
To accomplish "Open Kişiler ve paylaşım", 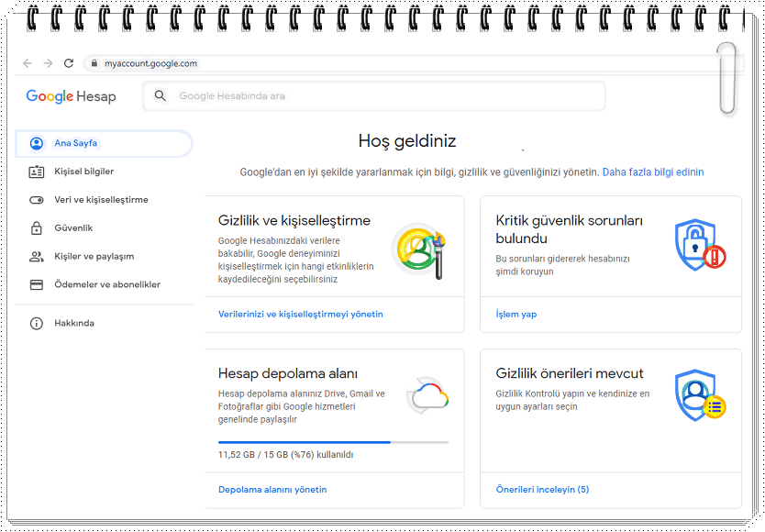I will [104, 256].
